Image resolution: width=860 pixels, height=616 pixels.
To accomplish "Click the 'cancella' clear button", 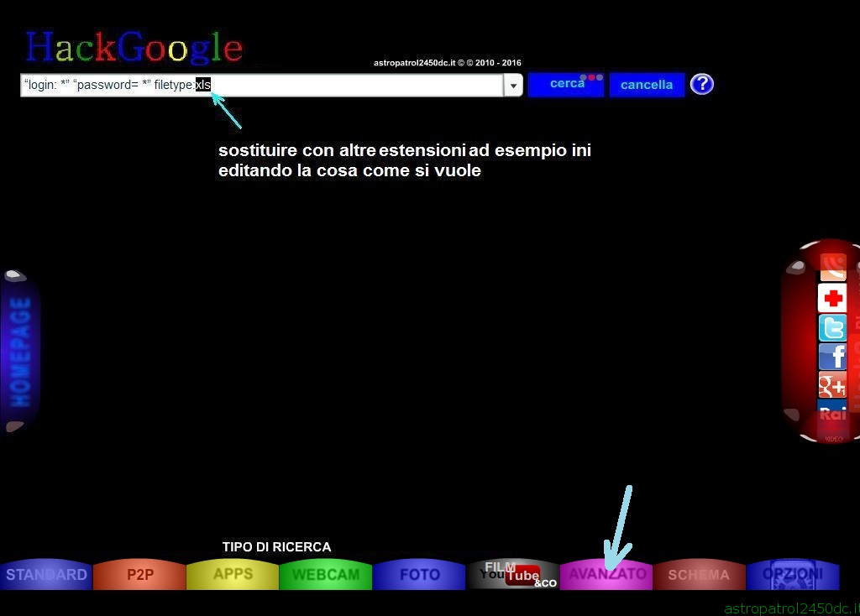I will pyautogui.click(x=647, y=85).
